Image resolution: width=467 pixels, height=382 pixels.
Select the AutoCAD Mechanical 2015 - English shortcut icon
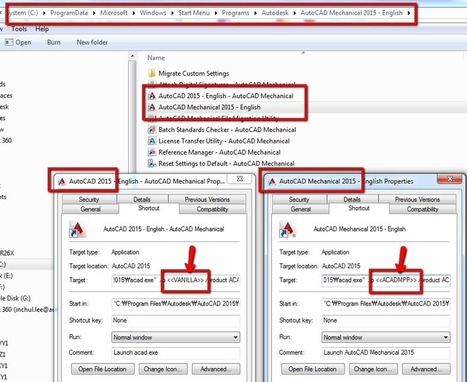click(152, 107)
